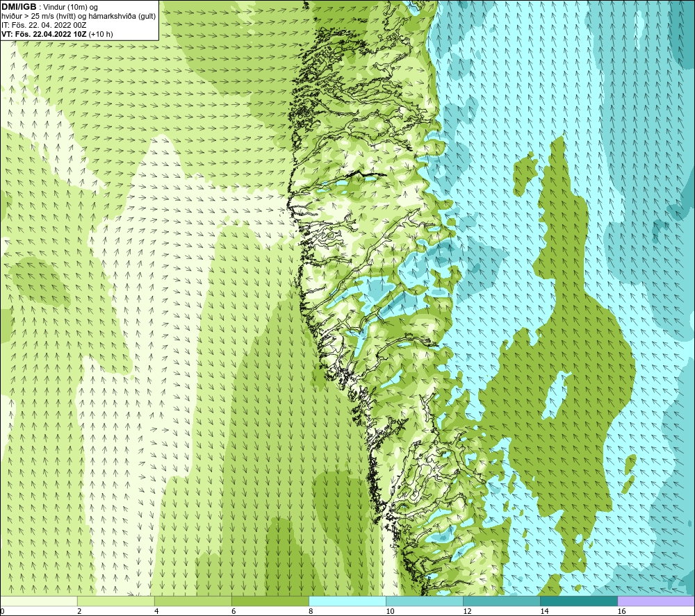Click the legend label "14"

(544, 612)
